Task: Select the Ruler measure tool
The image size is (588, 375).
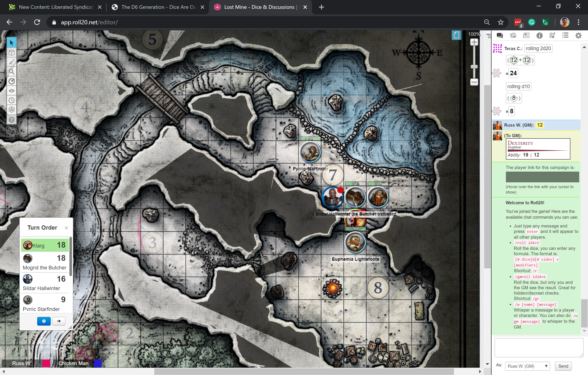Action: pos(11,81)
